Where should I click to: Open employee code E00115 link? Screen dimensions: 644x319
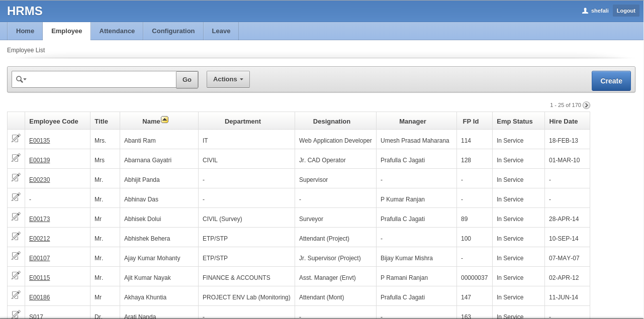(x=39, y=278)
